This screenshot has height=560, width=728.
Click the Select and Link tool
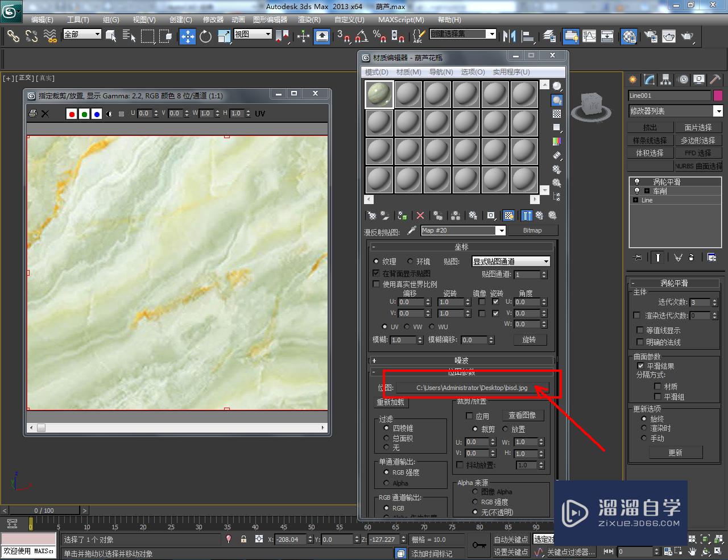(13, 36)
